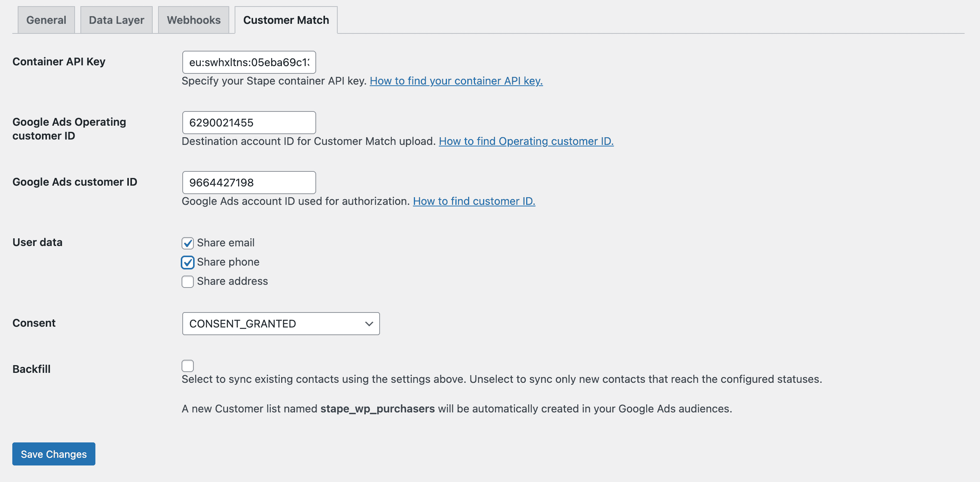Click the Google Ads customer ID field
Viewport: 980px width, 482px height.
(x=249, y=183)
